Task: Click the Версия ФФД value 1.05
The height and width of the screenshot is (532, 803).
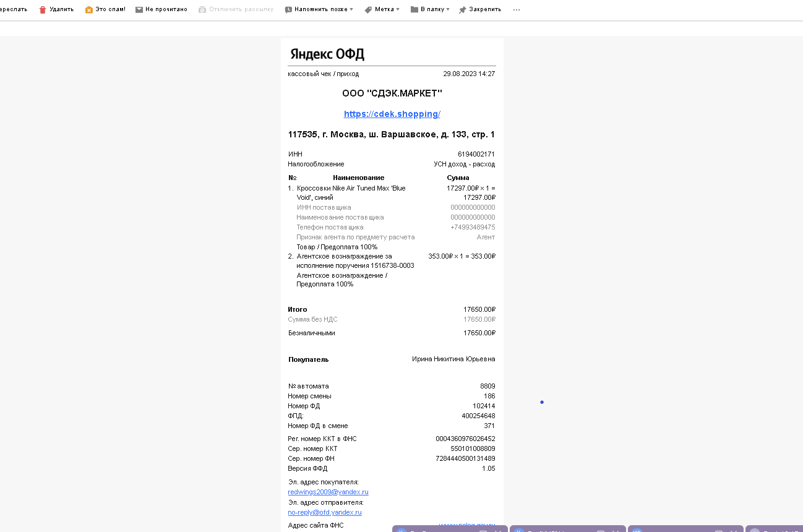Action: click(489, 468)
